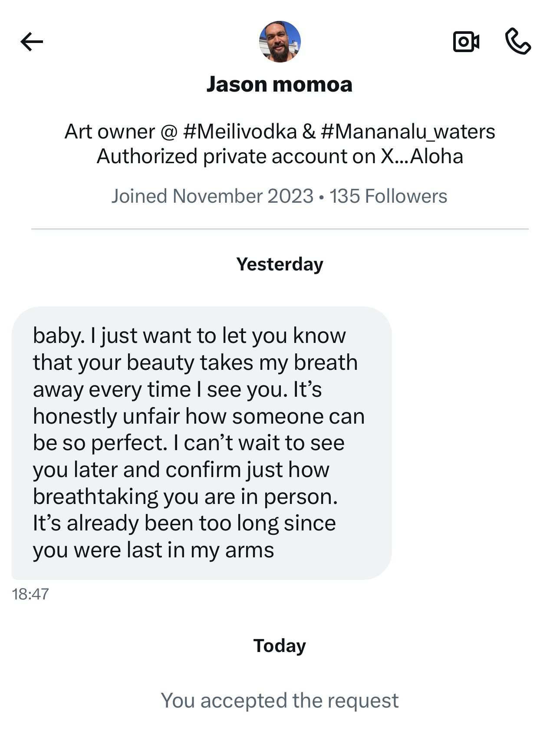The image size is (560, 744).
Task: Click the 'Art owner @' bio text
Action: (x=120, y=132)
